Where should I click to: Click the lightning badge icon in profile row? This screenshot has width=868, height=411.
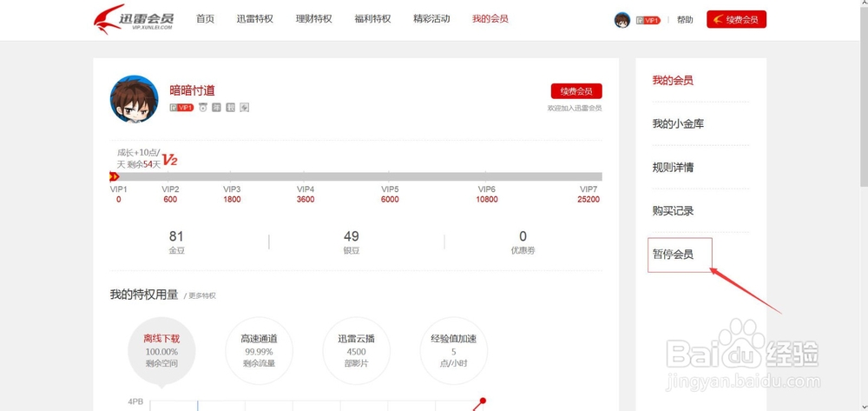244,108
